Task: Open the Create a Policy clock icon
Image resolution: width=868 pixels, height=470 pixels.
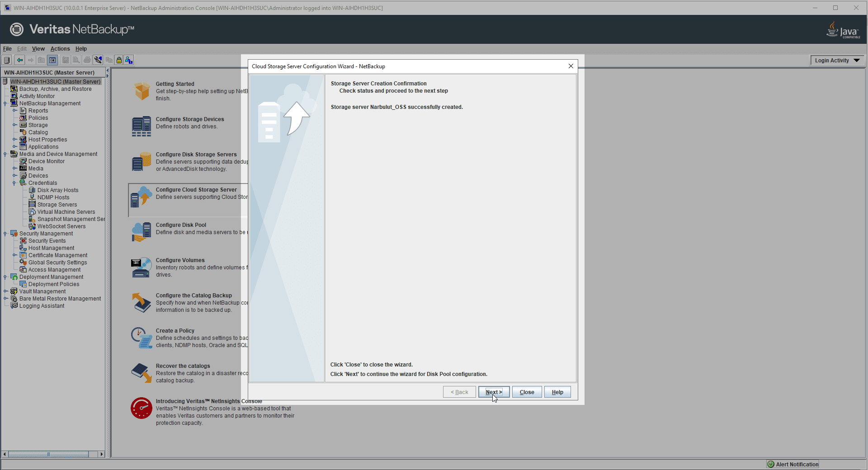Action: tap(142, 338)
